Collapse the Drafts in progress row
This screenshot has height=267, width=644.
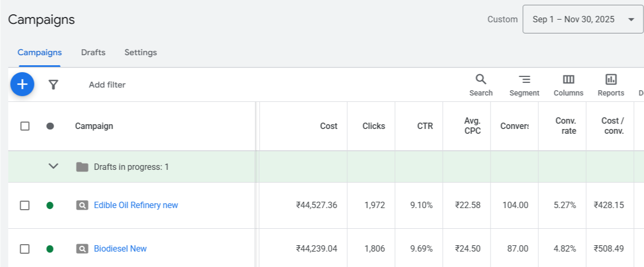[53, 166]
